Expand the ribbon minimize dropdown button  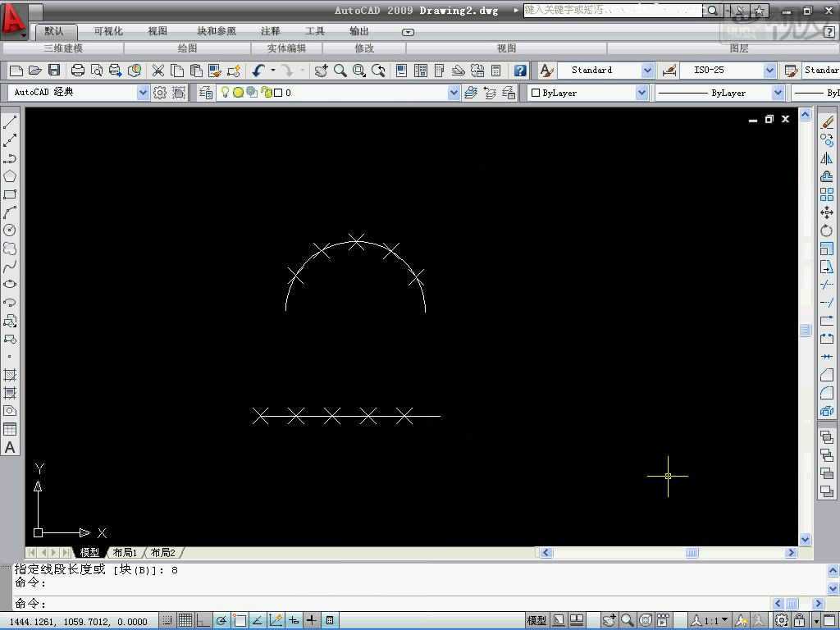coord(409,32)
